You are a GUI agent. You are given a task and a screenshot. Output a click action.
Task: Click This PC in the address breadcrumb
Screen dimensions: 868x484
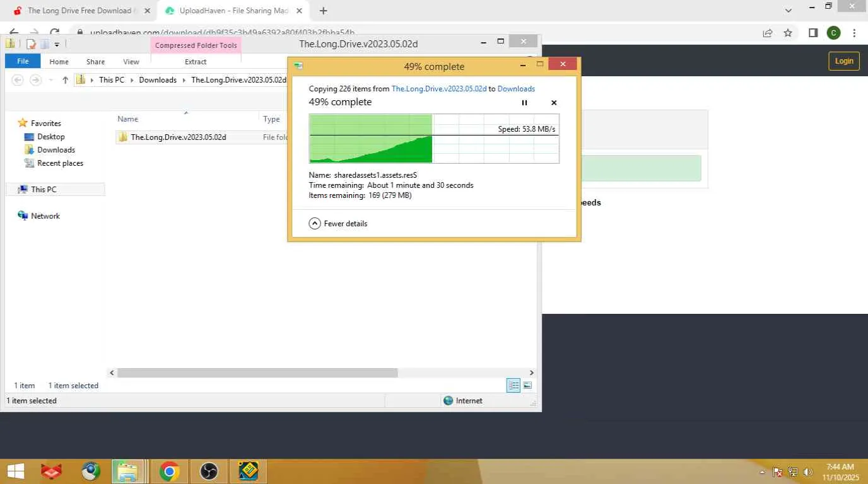[112, 80]
